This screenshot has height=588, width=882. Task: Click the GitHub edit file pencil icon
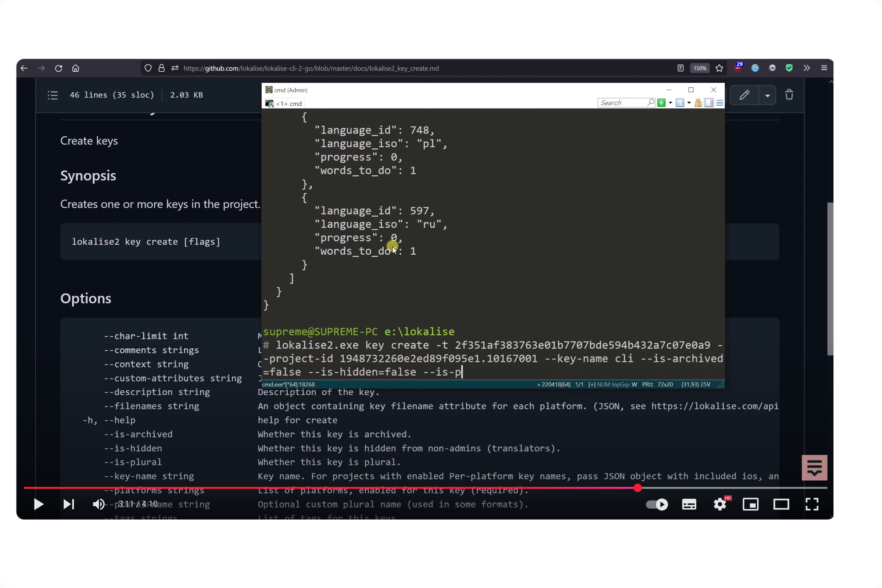745,95
